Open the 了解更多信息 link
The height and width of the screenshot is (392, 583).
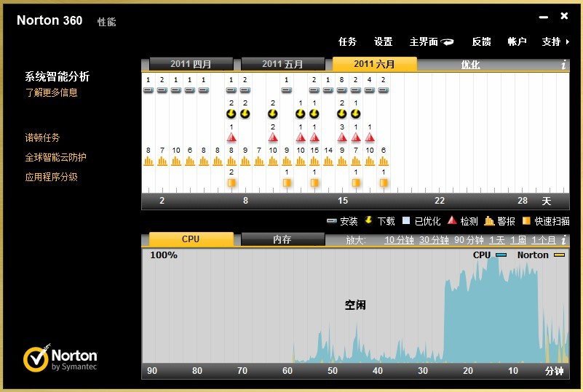pos(51,92)
